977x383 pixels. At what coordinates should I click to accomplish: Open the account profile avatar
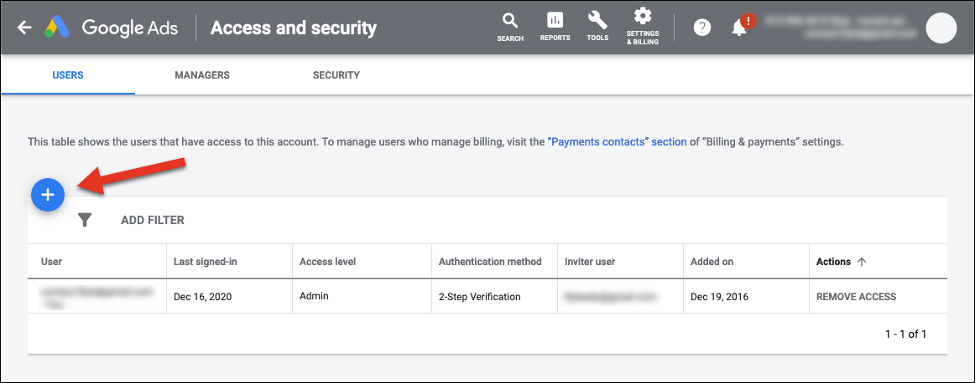click(941, 28)
